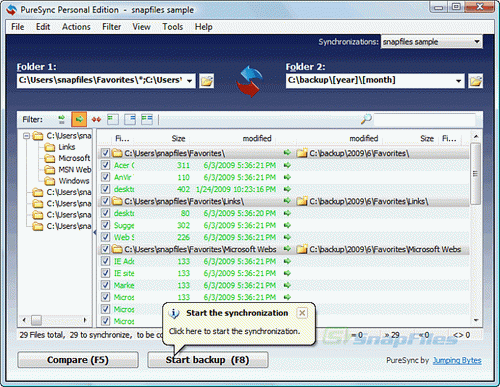Viewport: 500px width, 387px height.
Task: Click backup Favorites\Links folder icon
Action: [302, 201]
